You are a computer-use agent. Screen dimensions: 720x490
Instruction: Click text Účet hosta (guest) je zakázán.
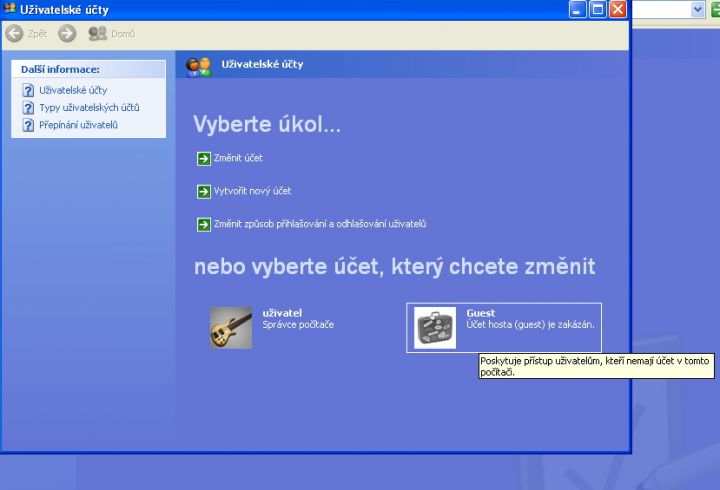(530, 325)
